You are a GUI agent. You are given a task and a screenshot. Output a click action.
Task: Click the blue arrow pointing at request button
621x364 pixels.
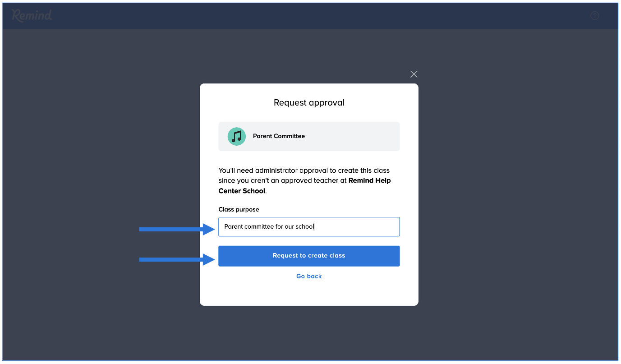coord(176,259)
